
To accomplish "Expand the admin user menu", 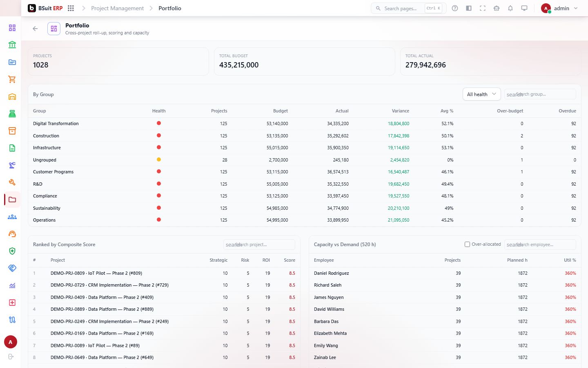I will [x=559, y=8].
